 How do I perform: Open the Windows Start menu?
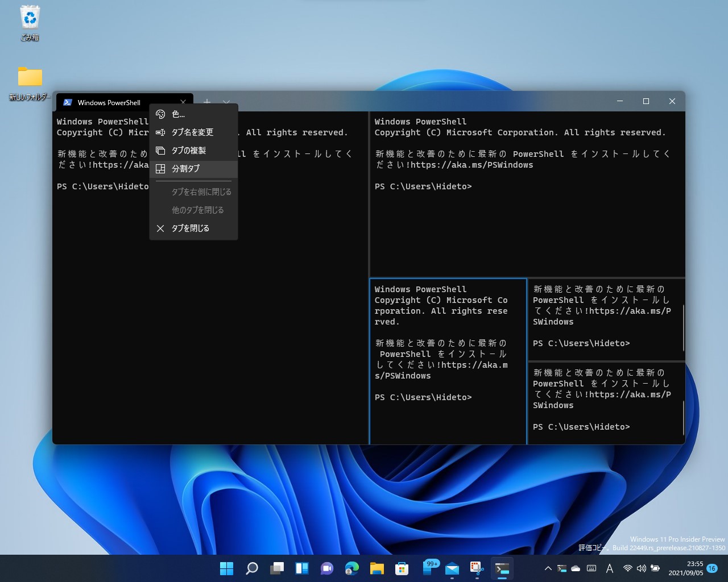[x=226, y=568]
